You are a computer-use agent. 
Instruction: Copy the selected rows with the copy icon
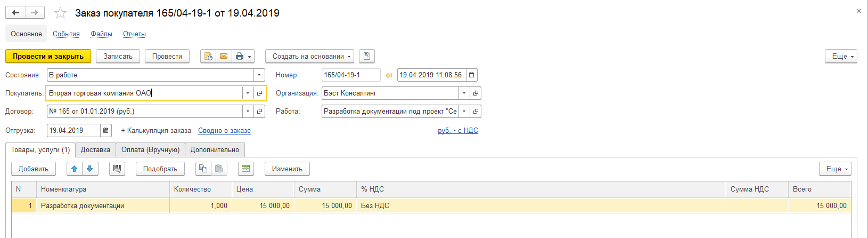click(x=203, y=169)
